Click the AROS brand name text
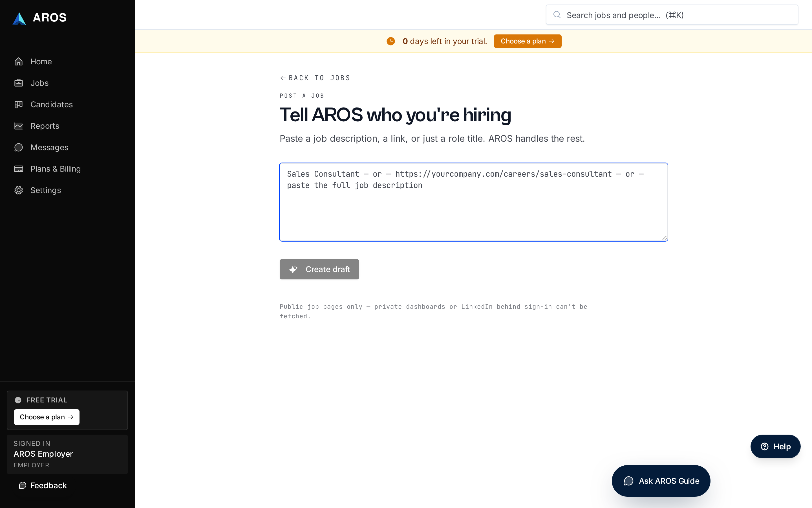This screenshot has width=812, height=508. pyautogui.click(x=50, y=17)
